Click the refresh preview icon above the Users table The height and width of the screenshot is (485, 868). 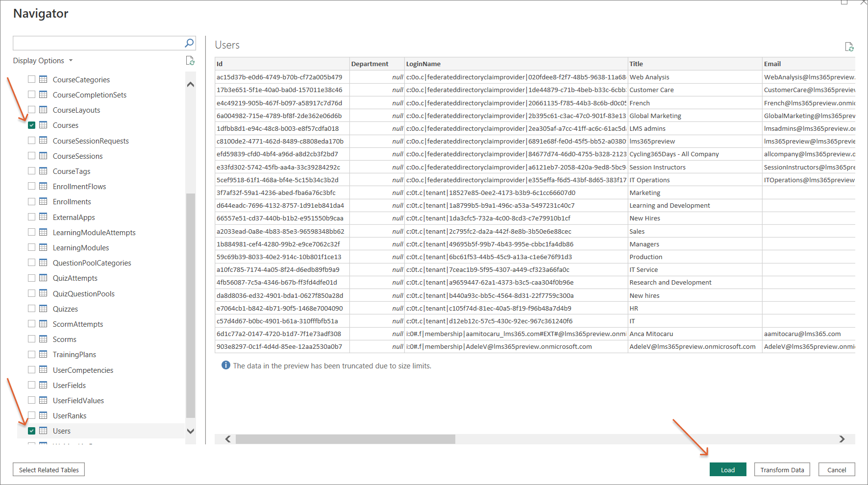pos(849,47)
